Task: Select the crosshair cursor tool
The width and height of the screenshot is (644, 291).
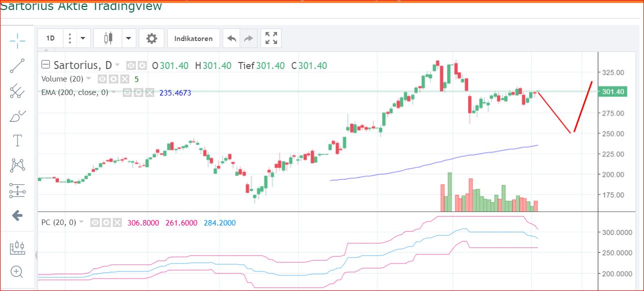Action: point(17,41)
